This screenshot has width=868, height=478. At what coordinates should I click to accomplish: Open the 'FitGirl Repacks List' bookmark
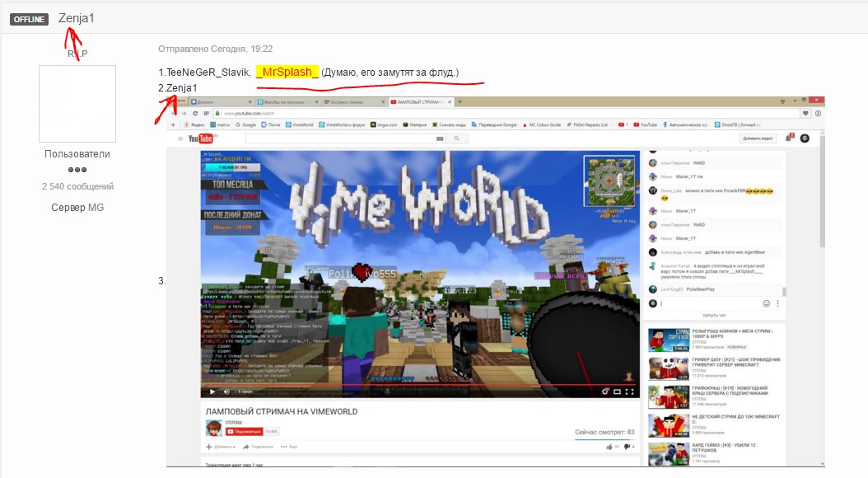(x=588, y=124)
